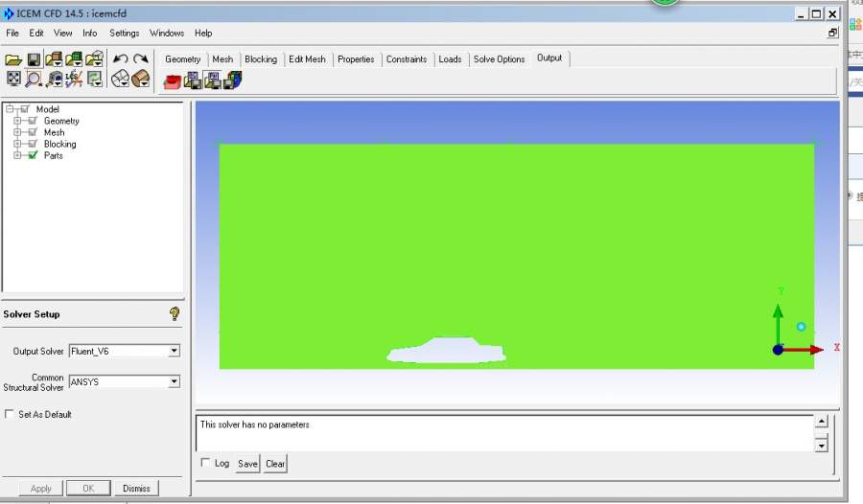Switch to the Constraints tab
Screen dimensions: 863x504
407,58
